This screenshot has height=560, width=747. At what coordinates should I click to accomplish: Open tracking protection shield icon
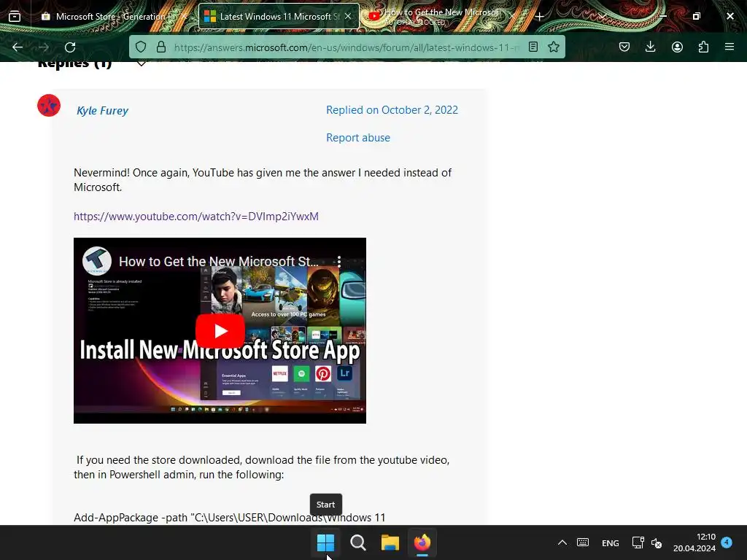(x=141, y=47)
